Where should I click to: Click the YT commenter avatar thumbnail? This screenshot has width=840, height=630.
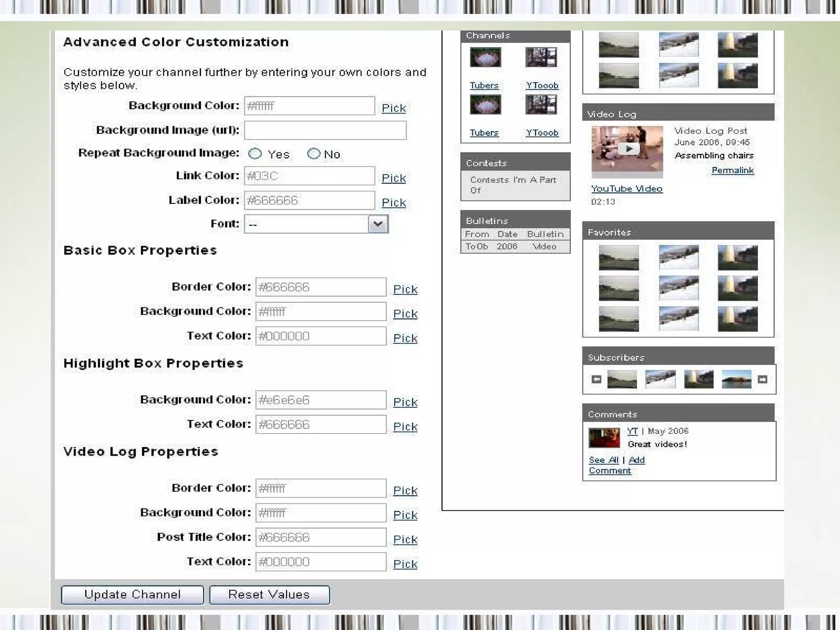(604, 438)
